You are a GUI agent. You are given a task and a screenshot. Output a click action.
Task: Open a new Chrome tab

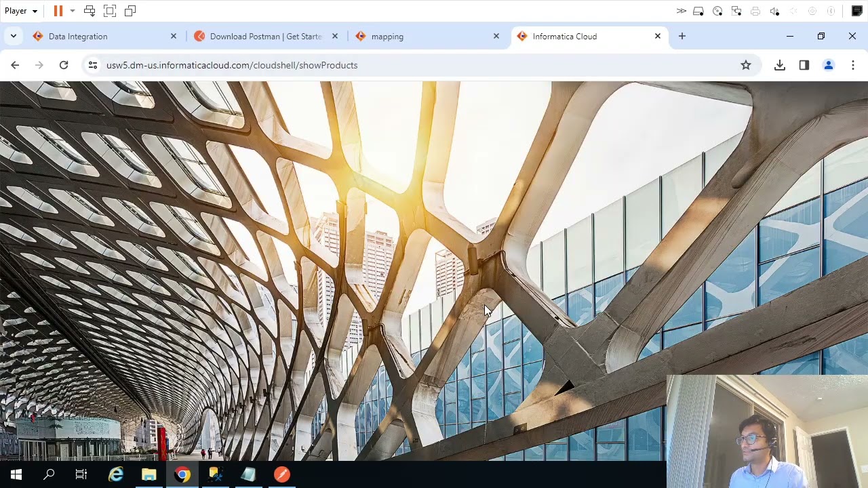pos(682,36)
